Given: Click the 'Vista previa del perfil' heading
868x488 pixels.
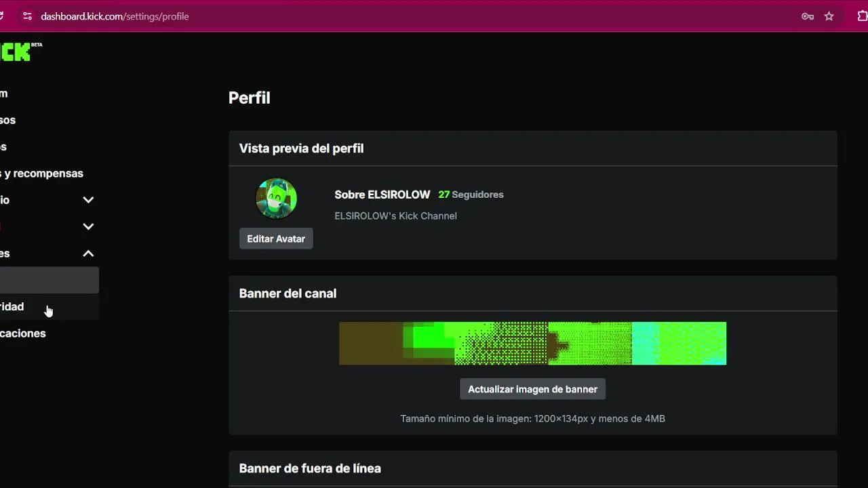Looking at the screenshot, I should [301, 148].
